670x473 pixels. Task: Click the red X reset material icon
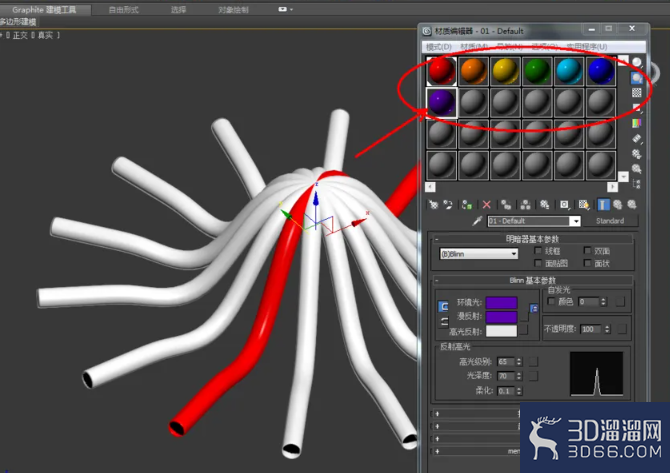[486, 205]
